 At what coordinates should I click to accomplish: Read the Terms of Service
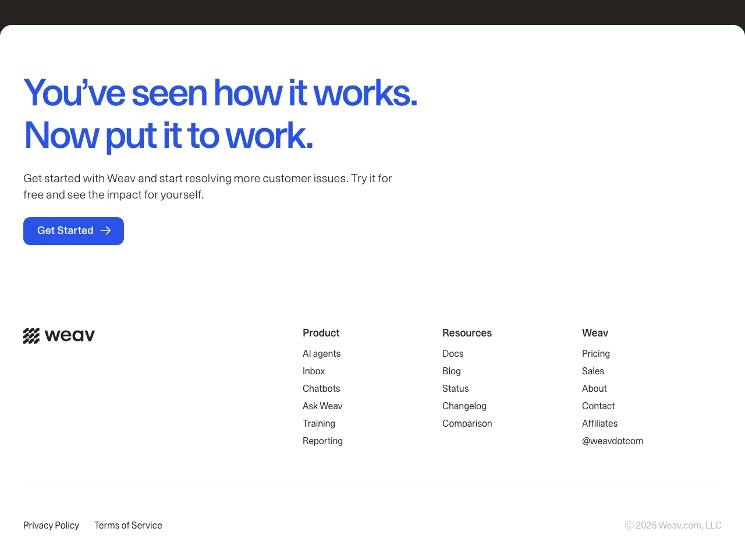click(128, 525)
